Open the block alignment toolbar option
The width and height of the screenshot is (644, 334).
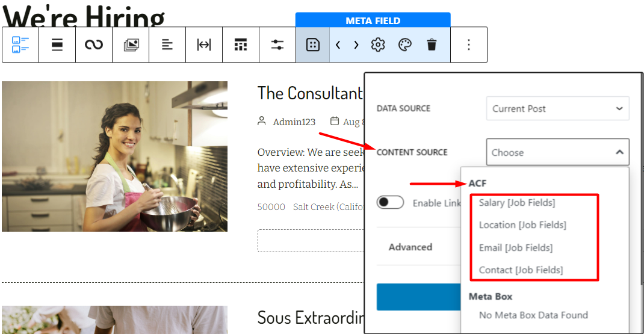(x=57, y=45)
